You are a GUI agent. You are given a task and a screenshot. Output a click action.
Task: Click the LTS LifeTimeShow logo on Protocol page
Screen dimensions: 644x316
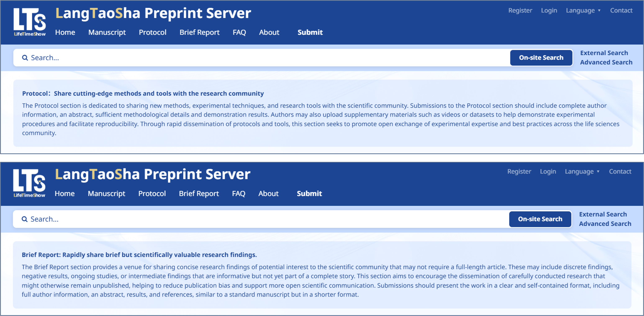point(30,22)
